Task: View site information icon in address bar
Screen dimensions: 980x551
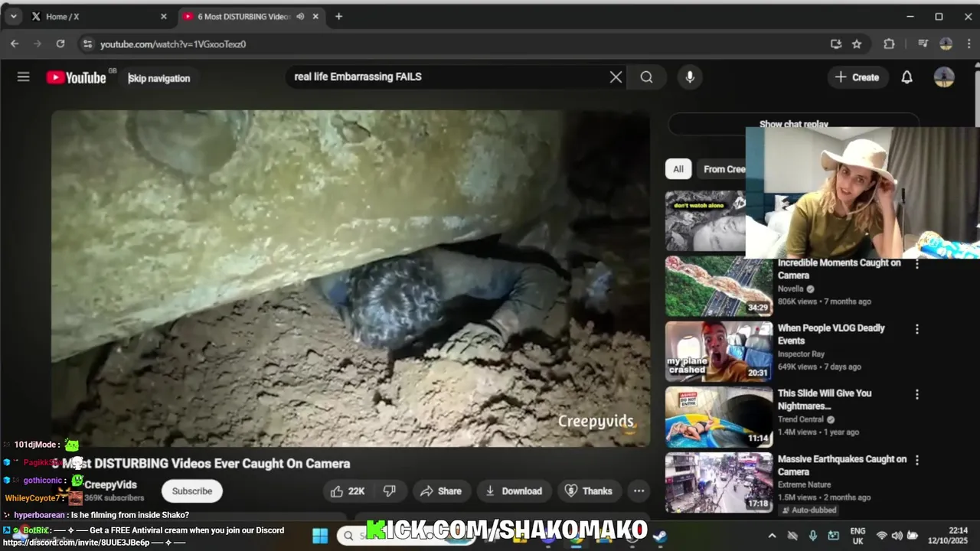Action: pos(87,44)
